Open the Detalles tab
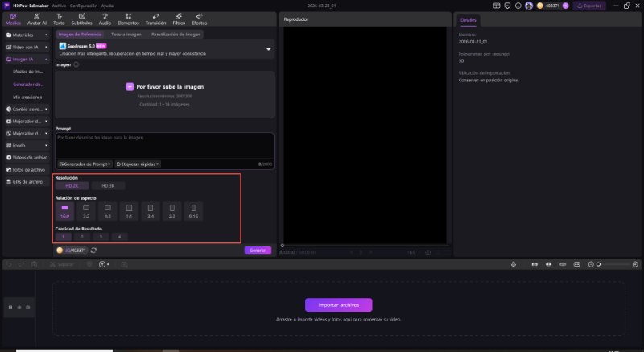Image resolution: width=644 pixels, height=352 pixels. [469, 19]
